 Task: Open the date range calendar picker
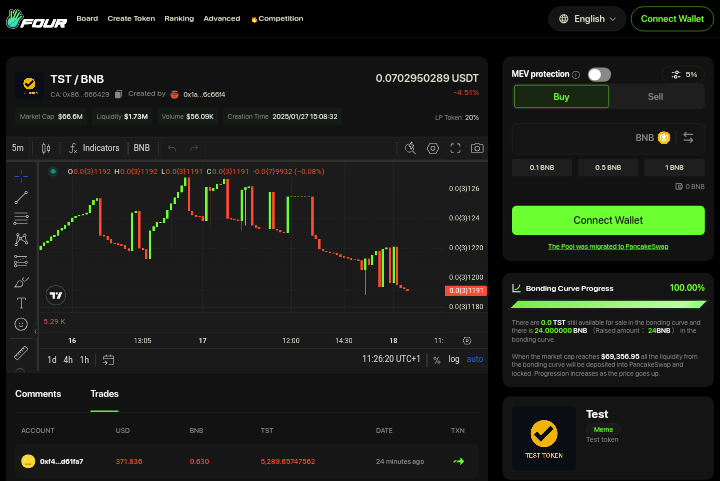[108, 360]
